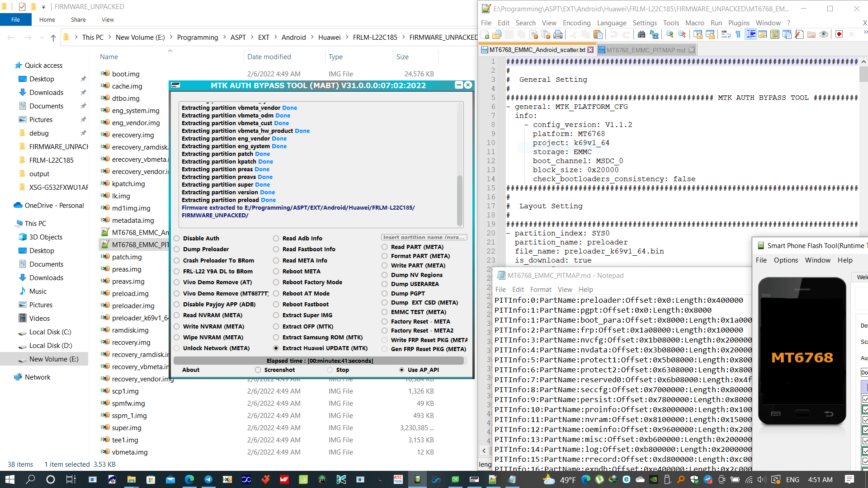Click Insert partition name input field
Image resolution: width=868 pixels, height=488 pixels.
(424, 237)
